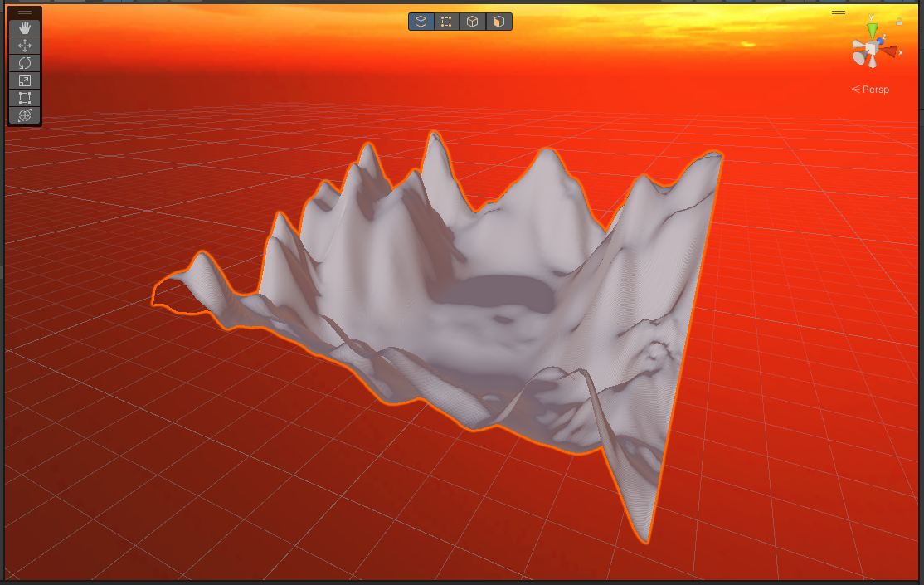Switch to the Rotate tool

coord(25,63)
